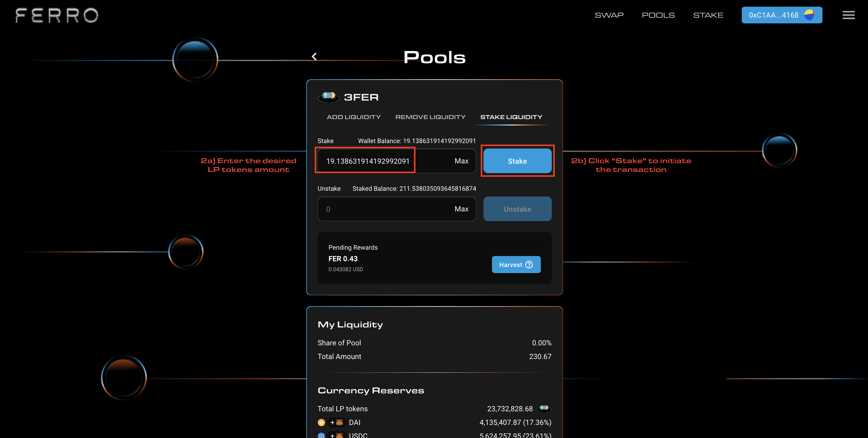The image size is (868, 438).
Task: Click the Staked Balance value
Action: [438, 189]
